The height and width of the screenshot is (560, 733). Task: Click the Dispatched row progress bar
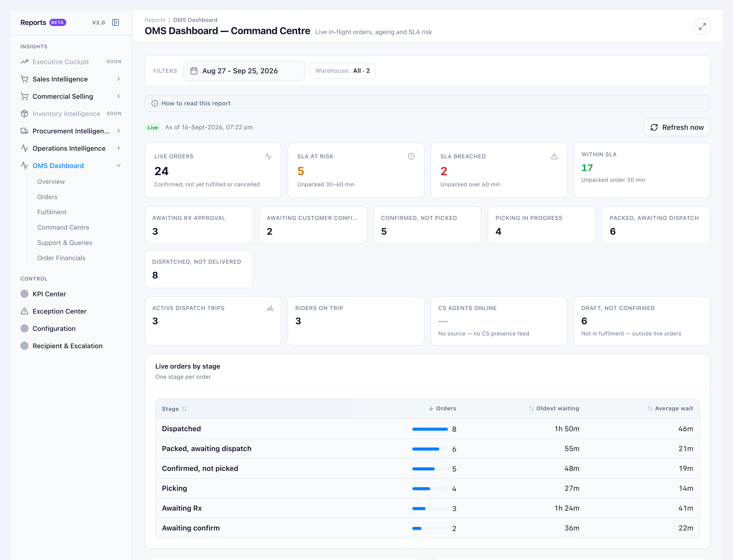tap(430, 429)
